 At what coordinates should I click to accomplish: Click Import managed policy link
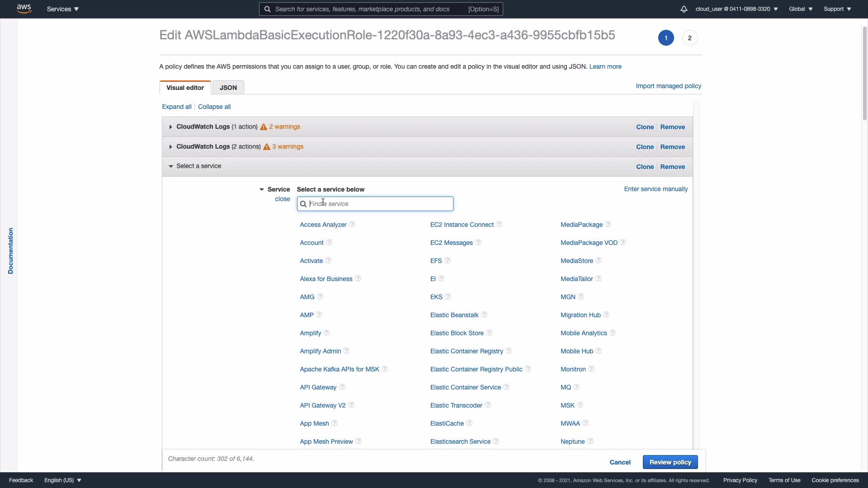(x=668, y=86)
